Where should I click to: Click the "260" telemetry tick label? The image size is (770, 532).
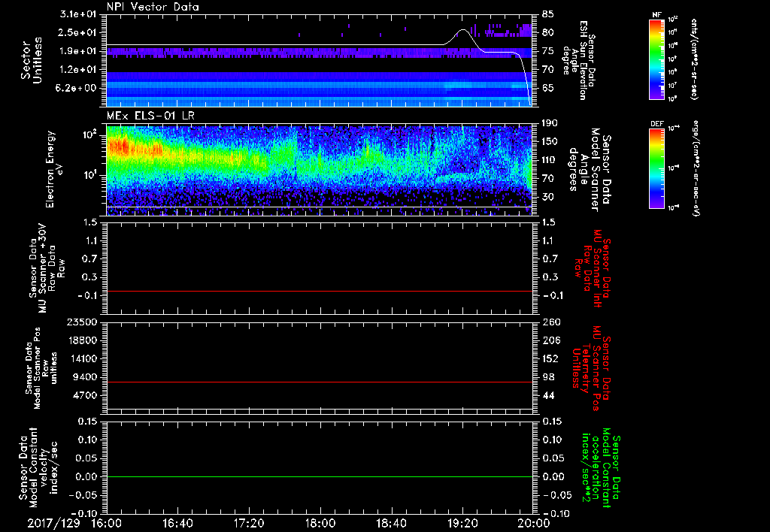point(550,322)
